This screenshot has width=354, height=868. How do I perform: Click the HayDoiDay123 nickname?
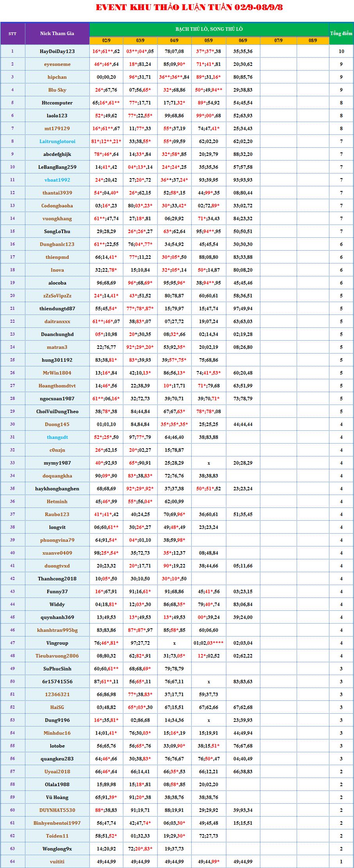57,51
